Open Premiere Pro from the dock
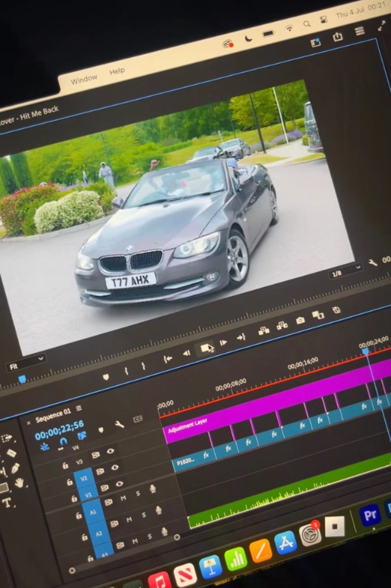 pos(370,515)
